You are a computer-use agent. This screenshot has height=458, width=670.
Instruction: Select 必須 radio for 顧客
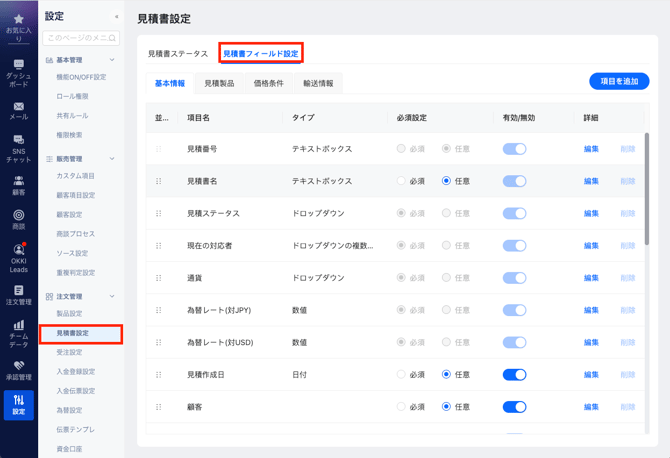401,406
